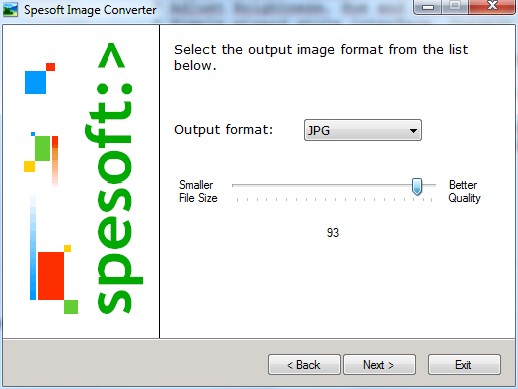Close the Spesoft Image Converter window
Image resolution: width=518 pixels, height=389 pixels.
(x=492, y=6)
